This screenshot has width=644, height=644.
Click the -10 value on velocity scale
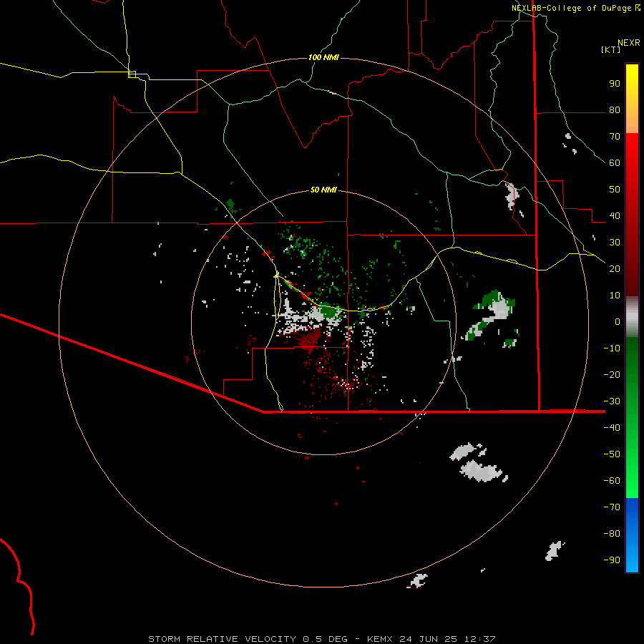(x=612, y=348)
